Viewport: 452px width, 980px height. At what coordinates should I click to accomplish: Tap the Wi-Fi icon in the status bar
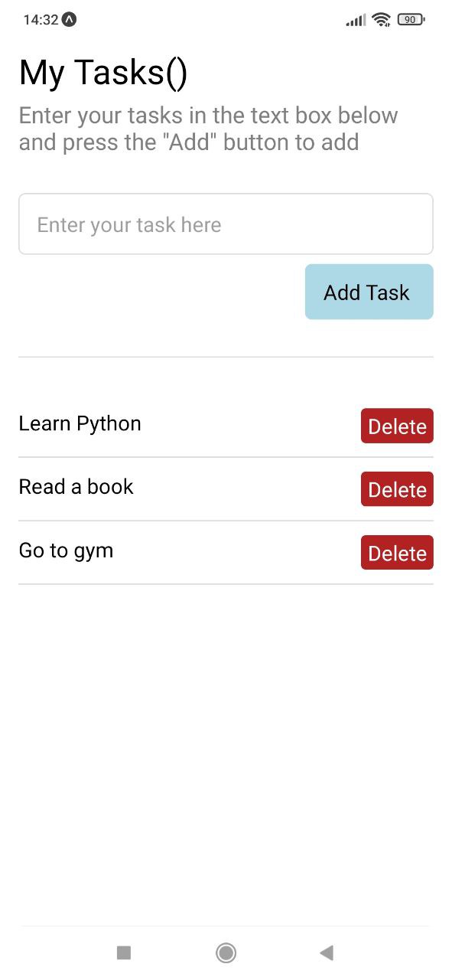pos(381,19)
